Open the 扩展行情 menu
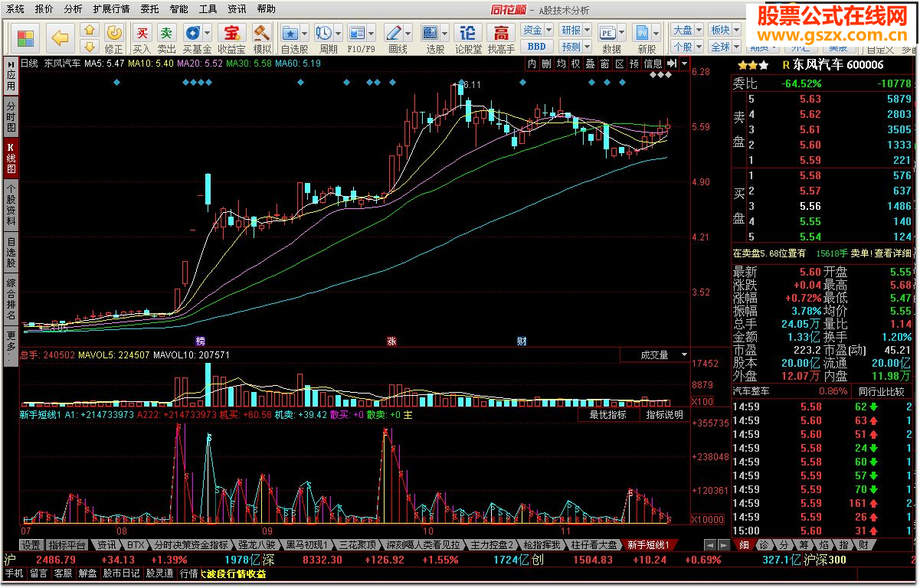Viewport: 920px width, 588px height. click(x=111, y=9)
